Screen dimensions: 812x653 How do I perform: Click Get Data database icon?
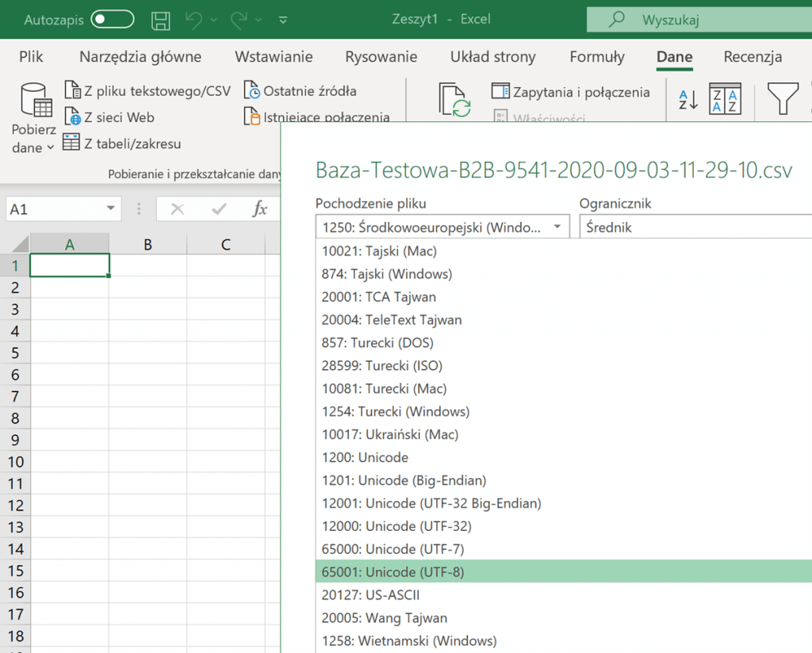point(35,102)
